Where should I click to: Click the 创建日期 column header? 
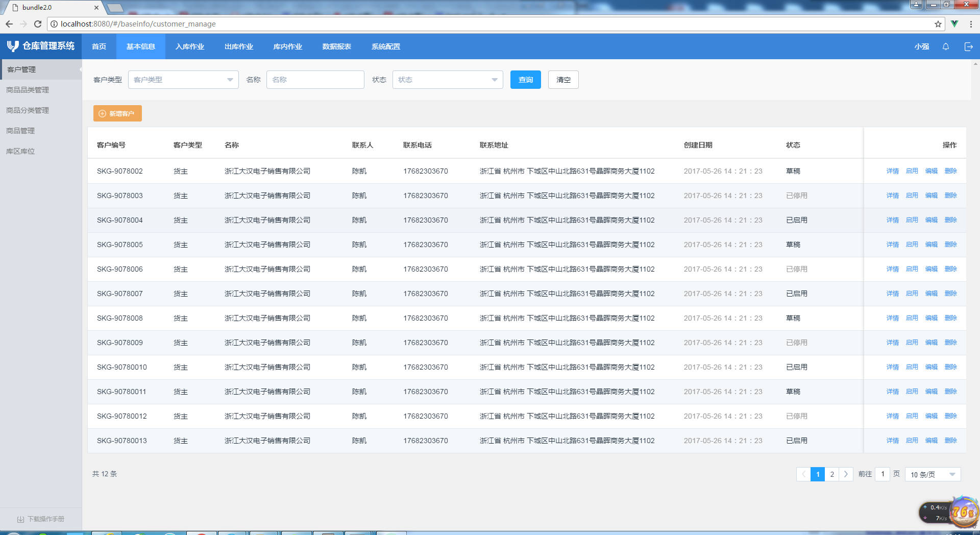click(x=698, y=145)
